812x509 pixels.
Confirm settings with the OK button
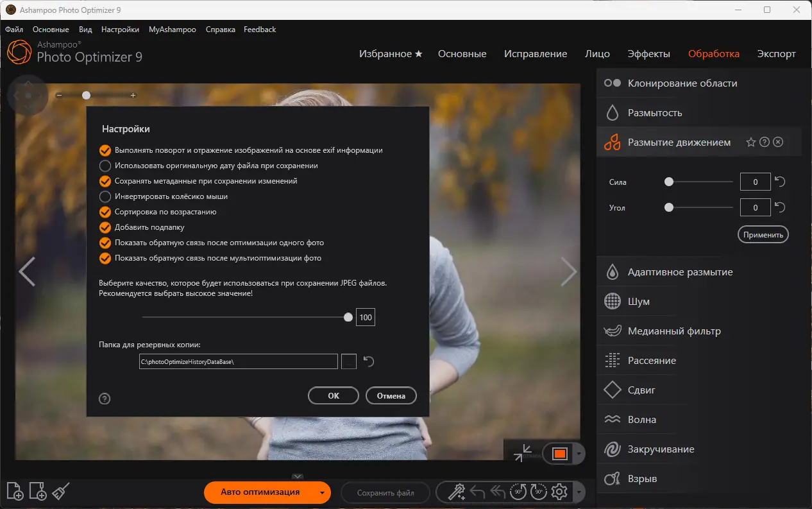coord(334,395)
